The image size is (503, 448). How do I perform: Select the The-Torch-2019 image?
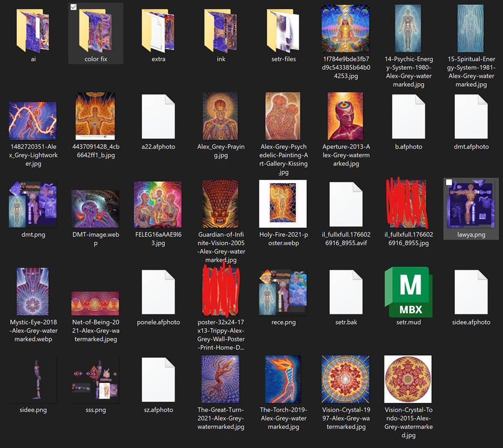click(x=283, y=379)
